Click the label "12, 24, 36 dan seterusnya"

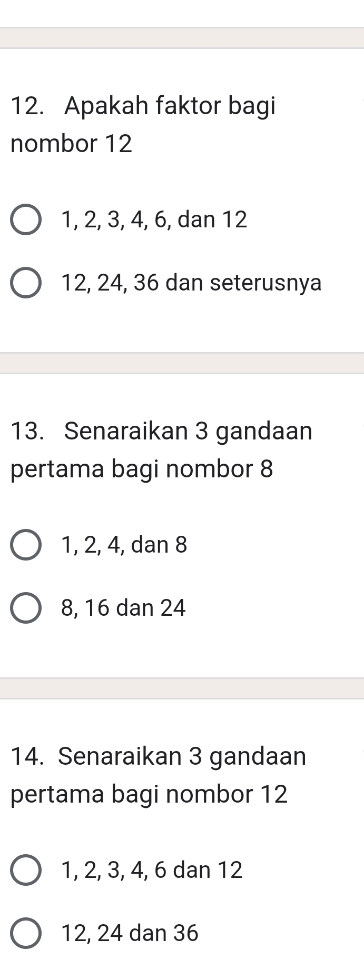click(x=192, y=283)
